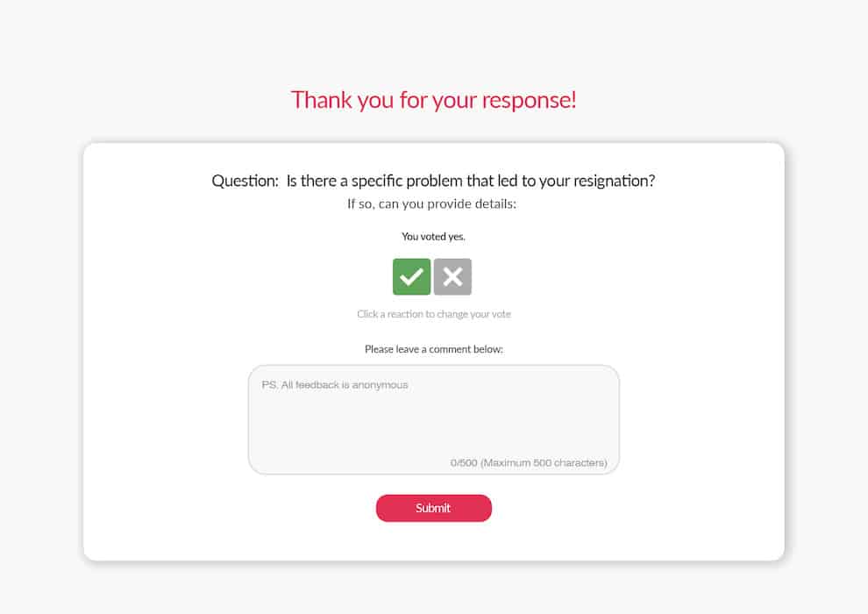
Task: Select the white cross symbol on the gray button
Action: [x=452, y=277]
